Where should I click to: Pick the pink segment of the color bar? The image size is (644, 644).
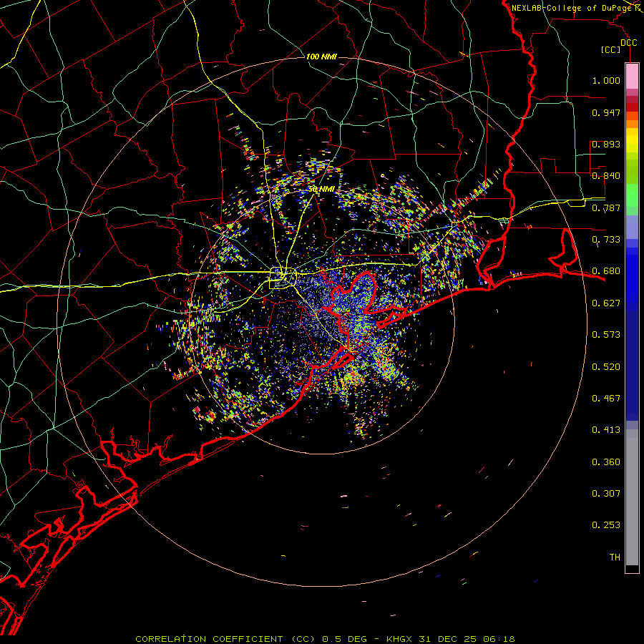[632, 76]
